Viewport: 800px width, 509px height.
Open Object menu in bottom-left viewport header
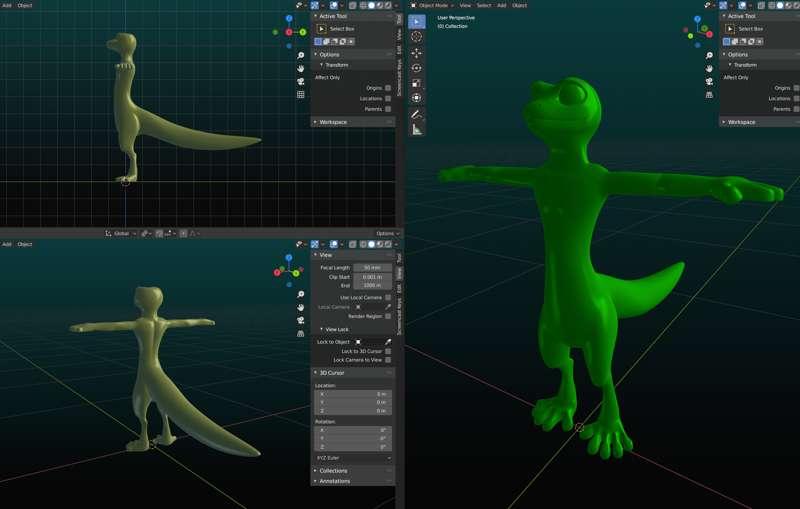point(24,244)
